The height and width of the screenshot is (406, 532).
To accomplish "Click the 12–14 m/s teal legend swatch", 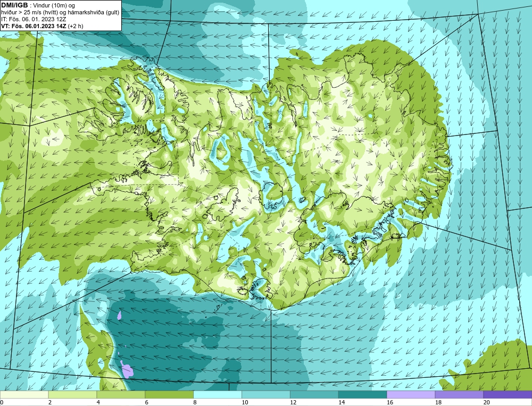I will [314, 395].
